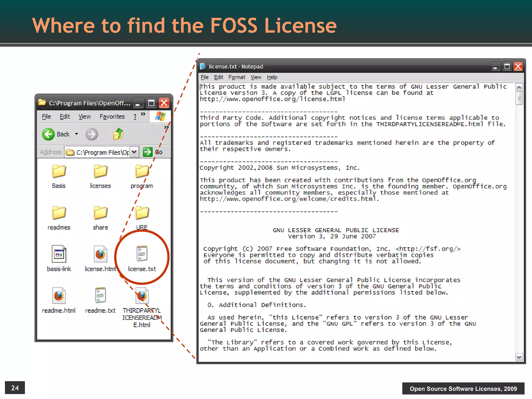Open the Basis folder icon

[59, 171]
